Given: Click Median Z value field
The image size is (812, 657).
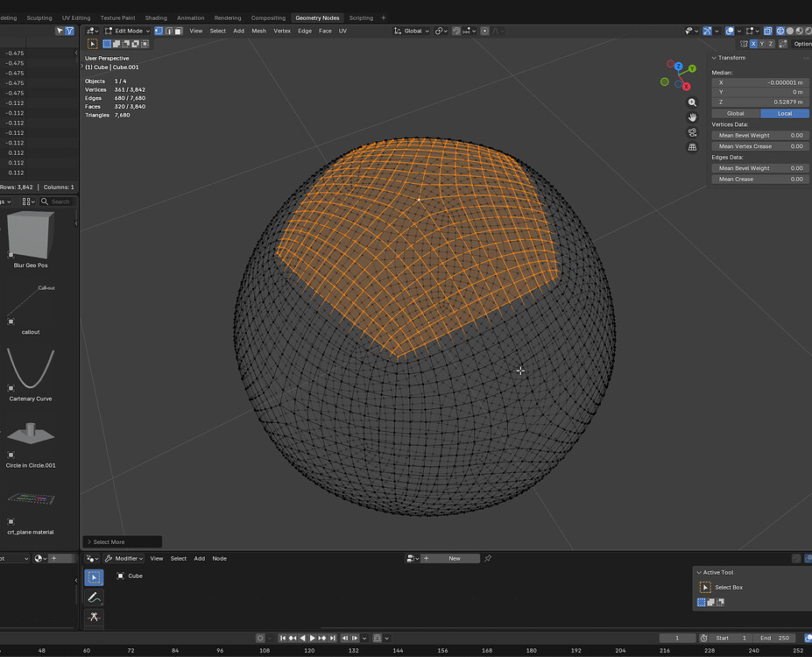Looking at the screenshot, I should click(759, 102).
